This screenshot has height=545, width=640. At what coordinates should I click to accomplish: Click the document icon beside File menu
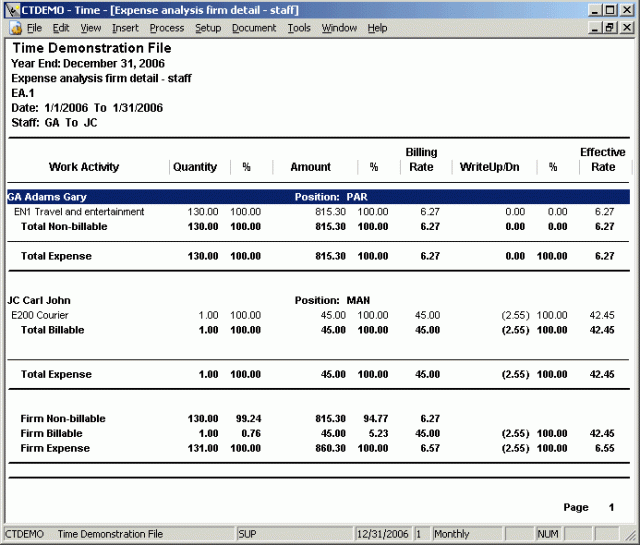[x=15, y=28]
